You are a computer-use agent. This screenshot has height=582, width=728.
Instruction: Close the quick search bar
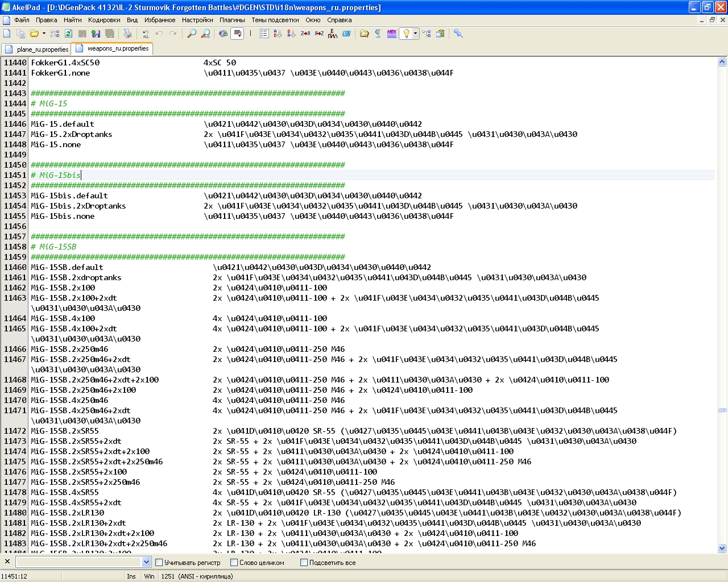[x=7, y=562]
